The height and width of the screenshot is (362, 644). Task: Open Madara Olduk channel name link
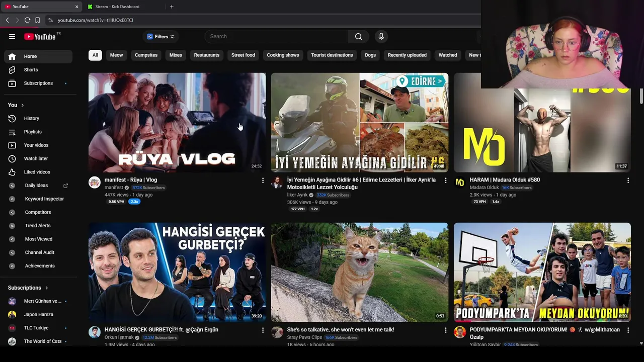(484, 188)
